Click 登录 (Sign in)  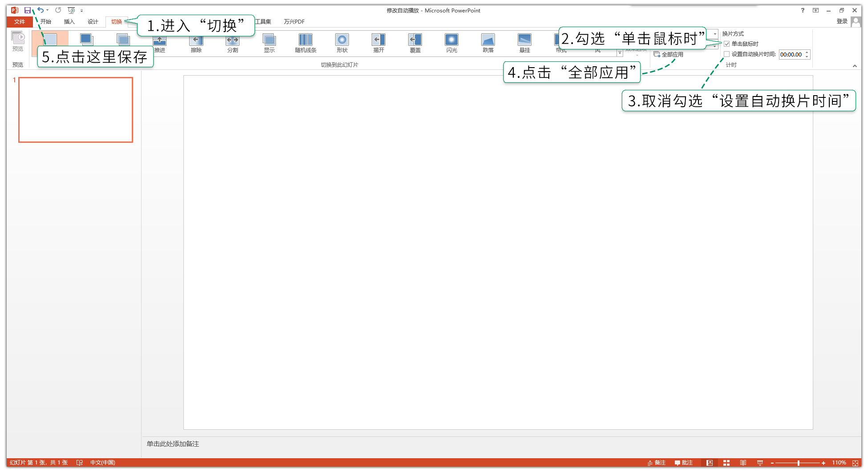point(842,21)
